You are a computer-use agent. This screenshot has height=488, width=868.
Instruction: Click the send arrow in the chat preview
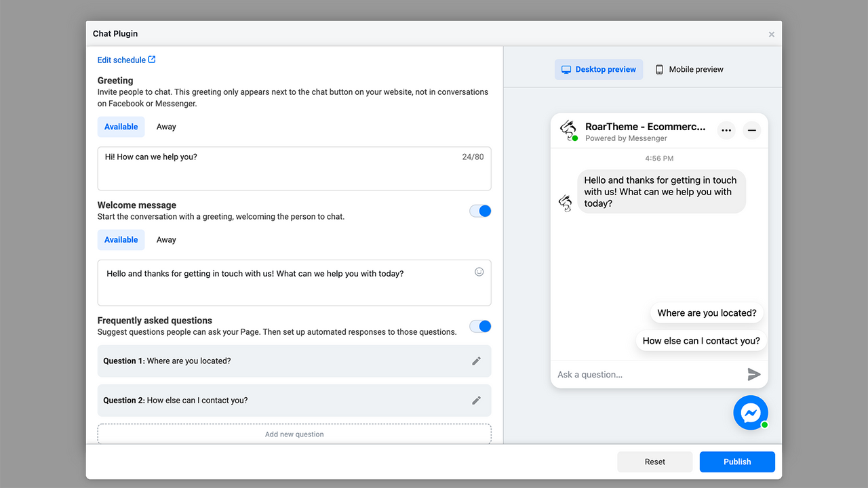pyautogui.click(x=753, y=373)
